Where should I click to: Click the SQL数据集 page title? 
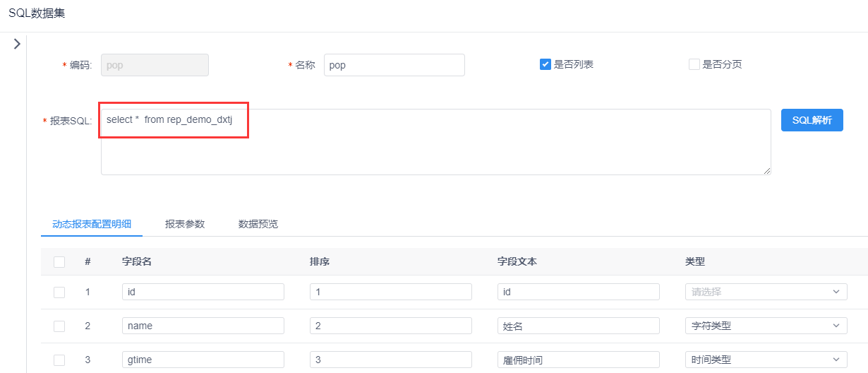tap(35, 13)
